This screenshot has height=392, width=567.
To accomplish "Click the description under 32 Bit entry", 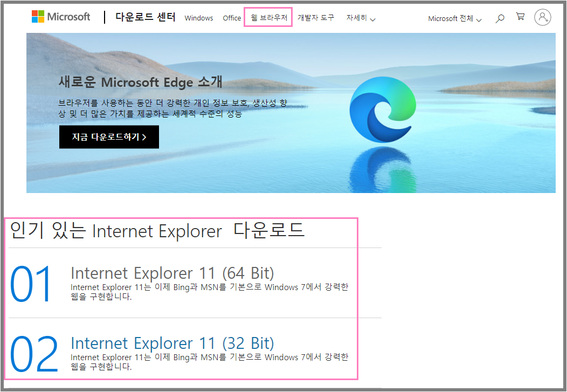I will click(x=209, y=362).
